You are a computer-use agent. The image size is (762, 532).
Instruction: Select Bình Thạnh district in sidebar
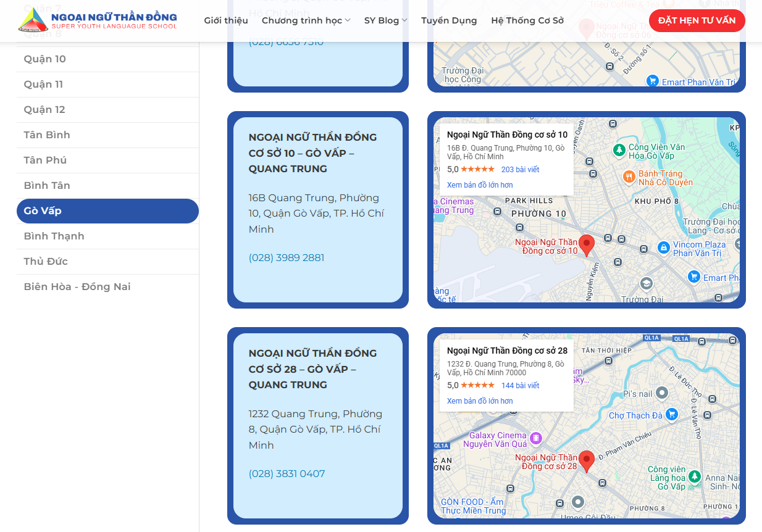click(54, 236)
